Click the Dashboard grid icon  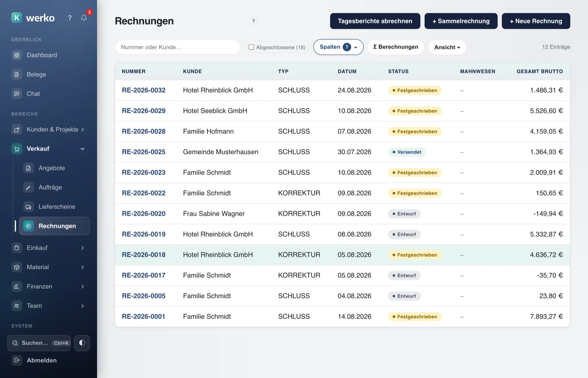point(17,55)
